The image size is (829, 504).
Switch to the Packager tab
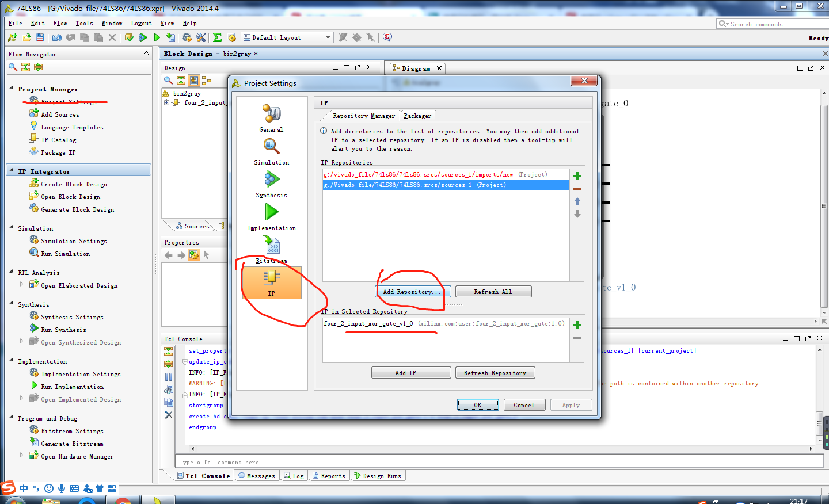417,116
